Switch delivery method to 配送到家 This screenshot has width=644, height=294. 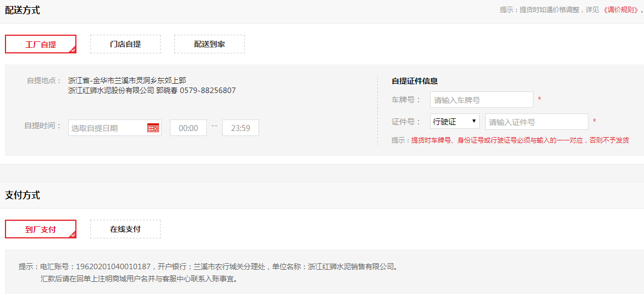(210, 44)
